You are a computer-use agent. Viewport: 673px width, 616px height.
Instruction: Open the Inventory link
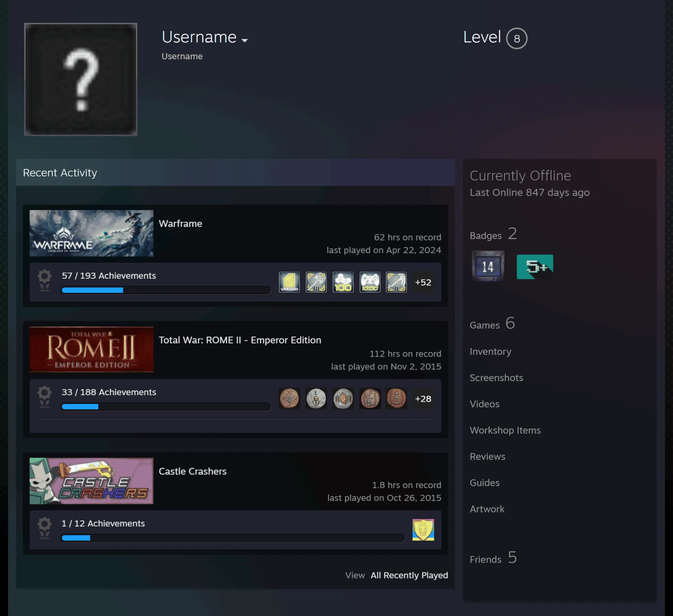coord(490,351)
